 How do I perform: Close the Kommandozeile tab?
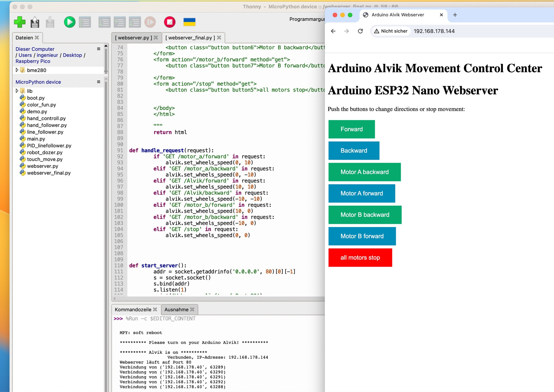pos(155,309)
